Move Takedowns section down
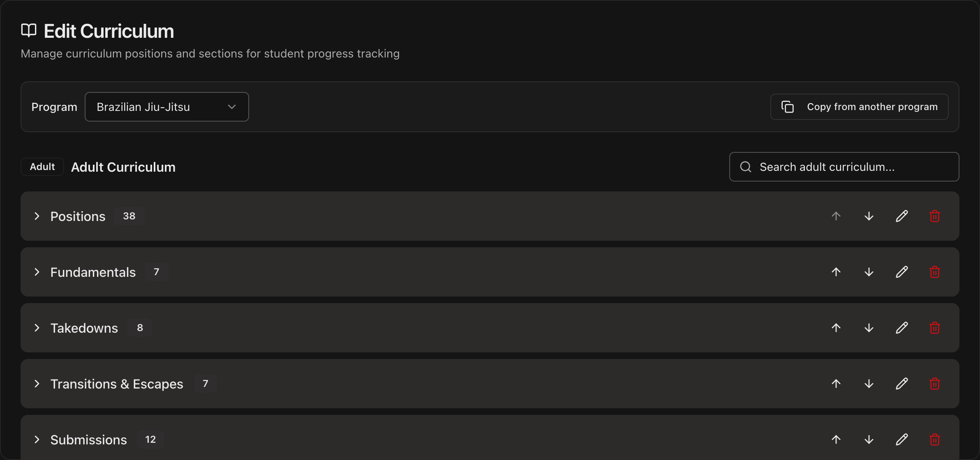980x460 pixels. (x=869, y=328)
